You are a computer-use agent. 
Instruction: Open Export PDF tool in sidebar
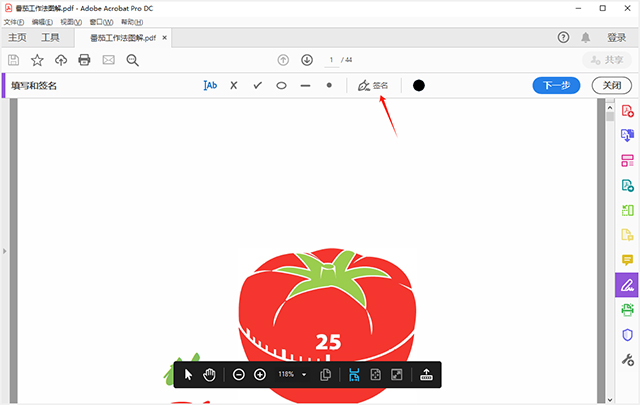[x=627, y=135]
